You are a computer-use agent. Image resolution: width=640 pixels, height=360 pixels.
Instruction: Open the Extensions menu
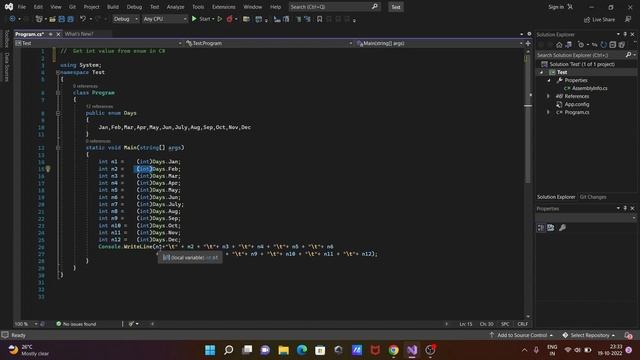tap(224, 7)
